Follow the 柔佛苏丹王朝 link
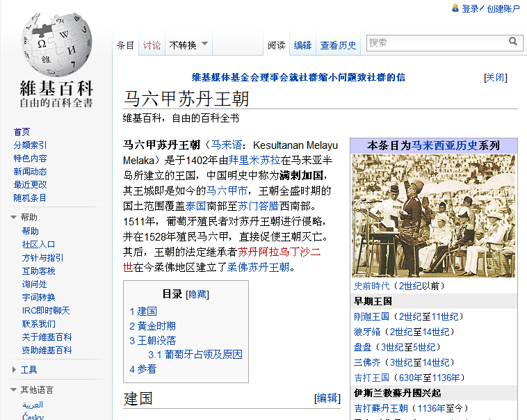This screenshot has height=420, width=527. click(258, 268)
